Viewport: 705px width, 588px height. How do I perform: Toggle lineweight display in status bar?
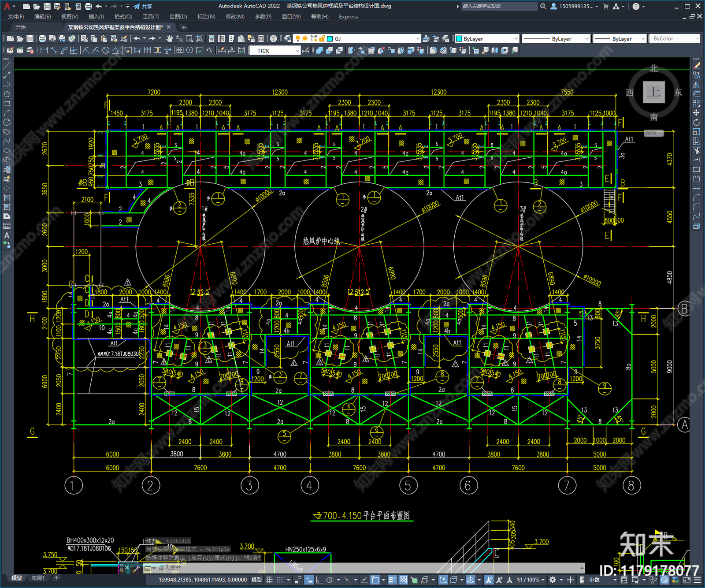point(392,580)
